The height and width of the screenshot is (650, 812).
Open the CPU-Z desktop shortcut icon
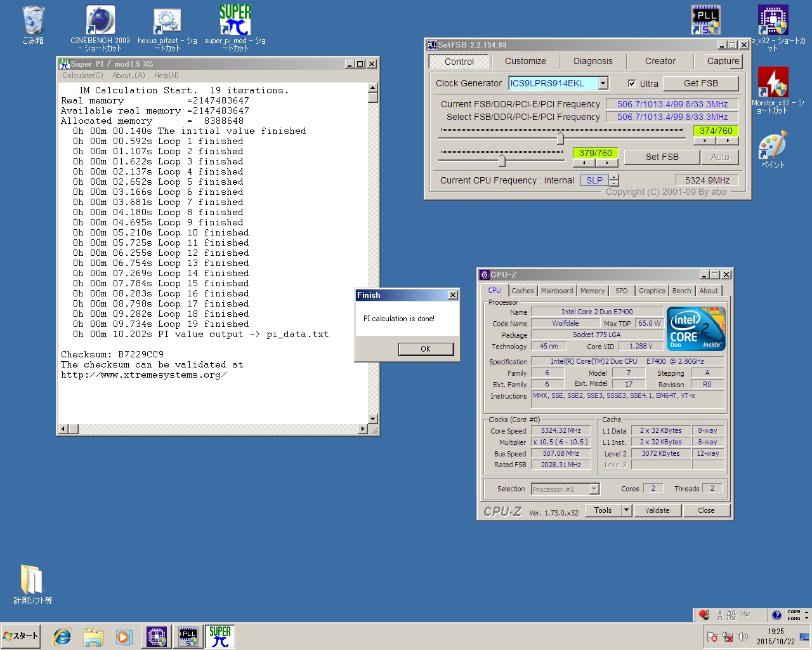pos(773,20)
